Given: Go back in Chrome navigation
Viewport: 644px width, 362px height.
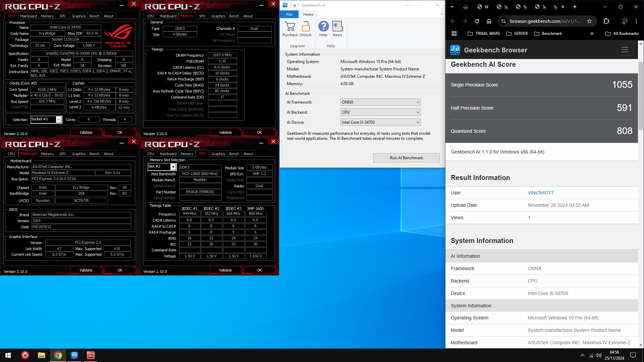Looking at the screenshot, I should [453, 21].
